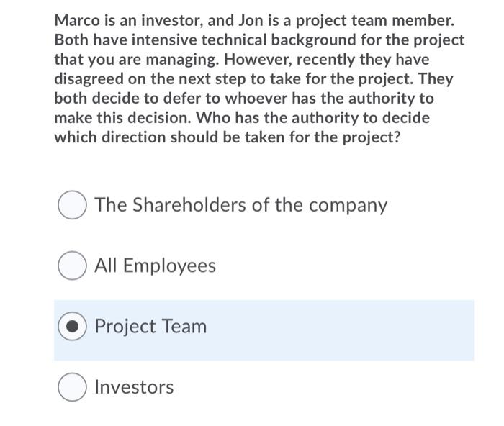
Task: Click the 'Project Team' answer label
Action: 150,327
